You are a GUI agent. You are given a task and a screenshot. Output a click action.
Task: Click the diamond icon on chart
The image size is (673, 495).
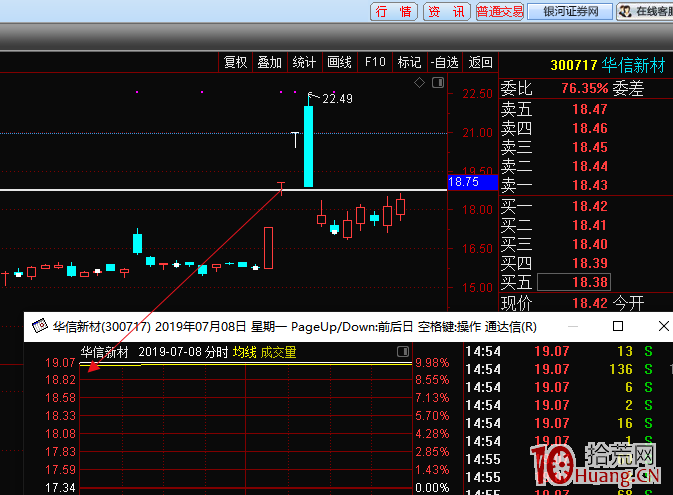click(x=419, y=82)
